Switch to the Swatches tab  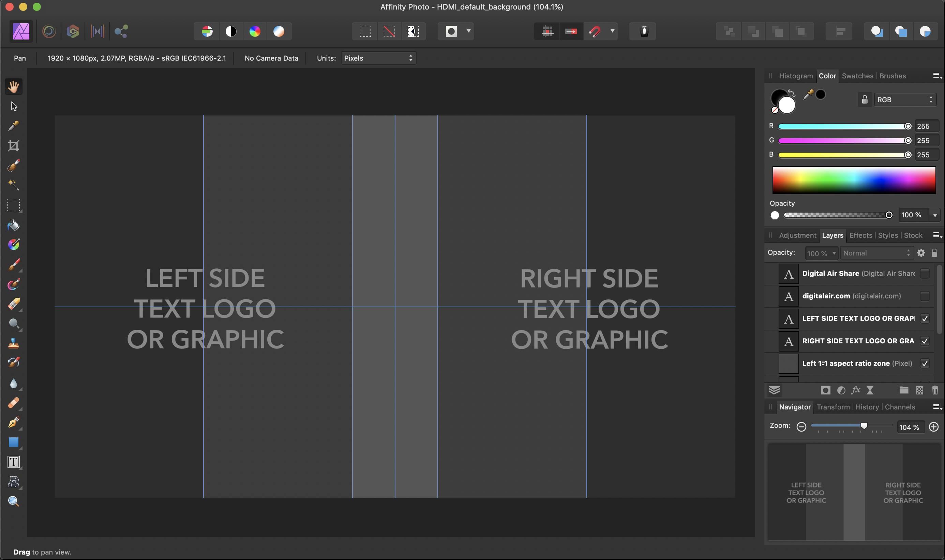(x=857, y=76)
